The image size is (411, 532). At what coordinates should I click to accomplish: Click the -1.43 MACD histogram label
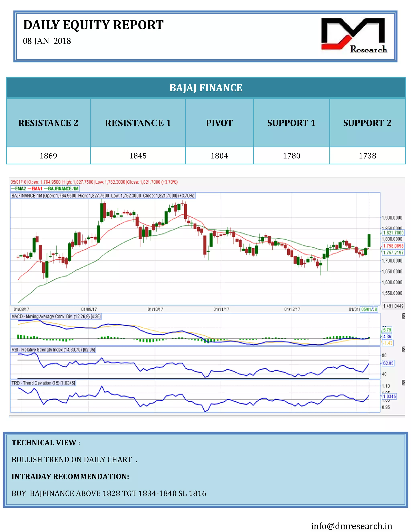[388, 343]
